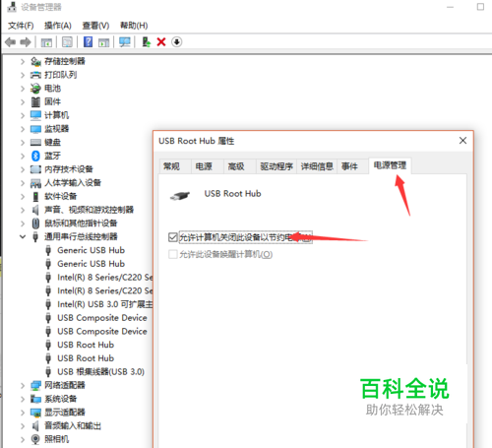Select the first Generic USB Hub device
This screenshot has width=492, height=448.
[x=91, y=250]
